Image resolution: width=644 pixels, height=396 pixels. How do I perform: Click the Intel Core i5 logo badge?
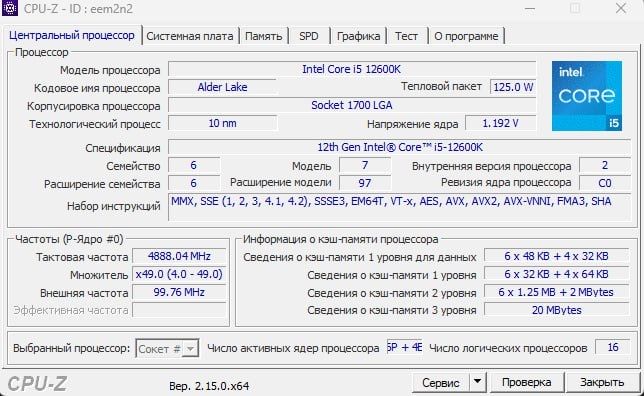(x=586, y=96)
